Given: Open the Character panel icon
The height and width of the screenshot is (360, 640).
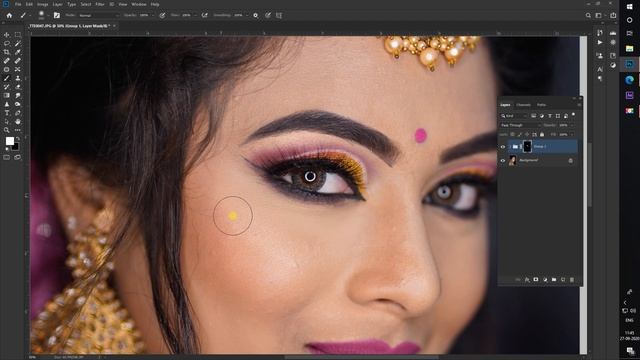Looking at the screenshot, I should pos(600,69).
